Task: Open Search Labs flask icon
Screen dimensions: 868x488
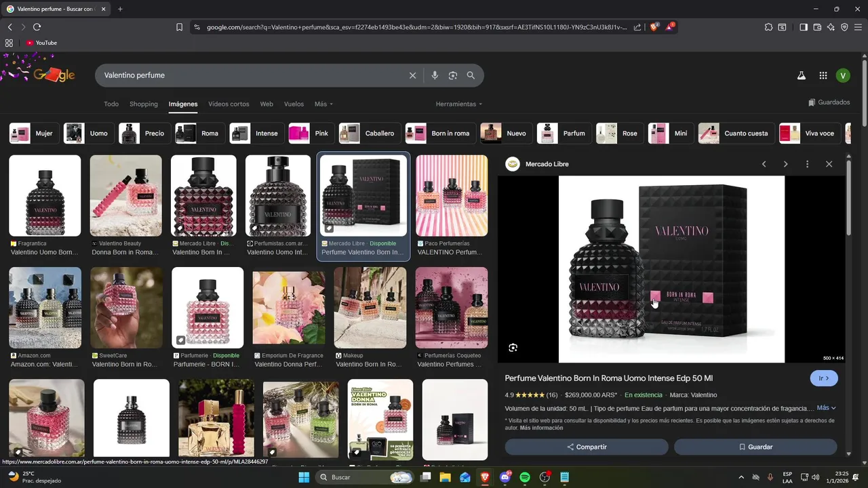Action: 801,76
